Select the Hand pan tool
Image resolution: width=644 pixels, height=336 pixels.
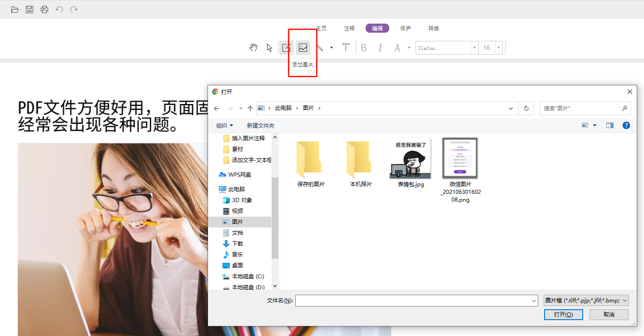pyautogui.click(x=253, y=47)
